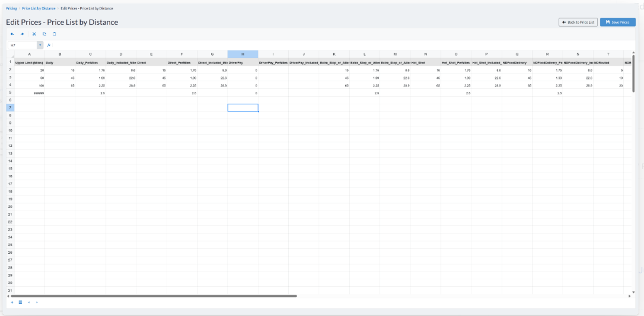Select row 1 header
This screenshot has width=644, height=316.
[11, 62]
